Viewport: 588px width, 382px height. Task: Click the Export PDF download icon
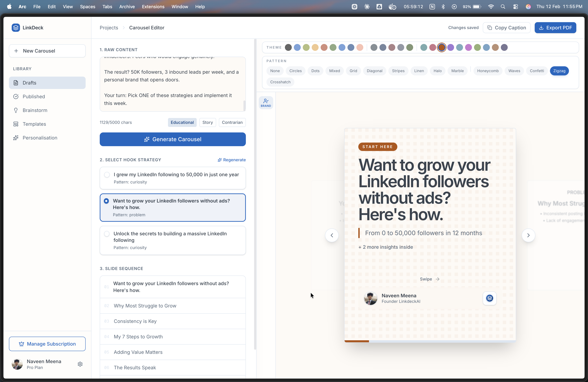541,28
